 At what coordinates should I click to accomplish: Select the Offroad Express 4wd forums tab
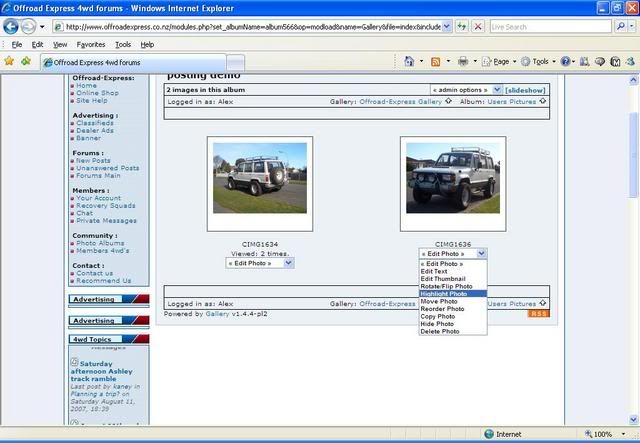[133, 62]
